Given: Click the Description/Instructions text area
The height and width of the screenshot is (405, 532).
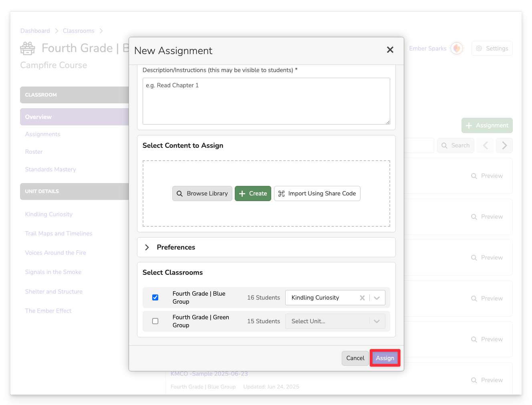Looking at the screenshot, I should pyautogui.click(x=266, y=101).
